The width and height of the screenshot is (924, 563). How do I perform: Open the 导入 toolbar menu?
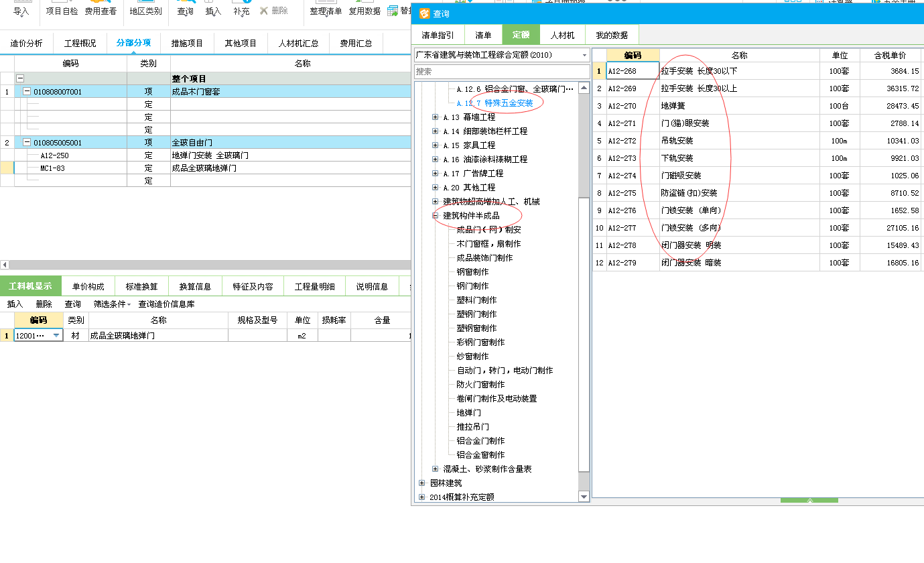point(21,11)
